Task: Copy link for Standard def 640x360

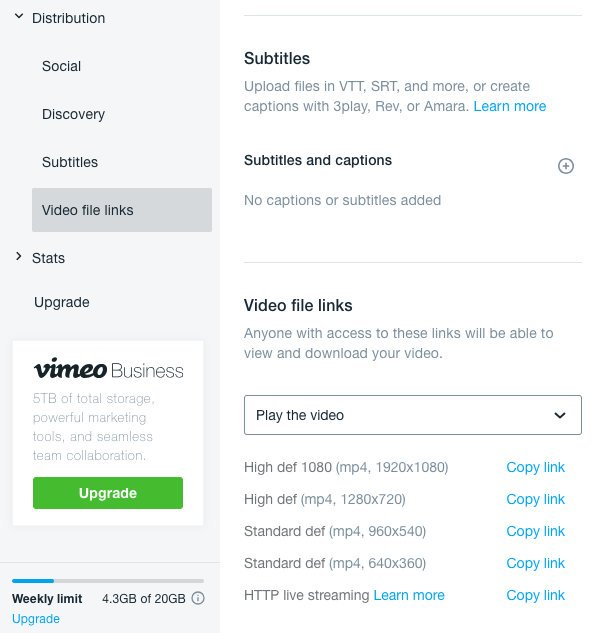Action: coord(536,563)
